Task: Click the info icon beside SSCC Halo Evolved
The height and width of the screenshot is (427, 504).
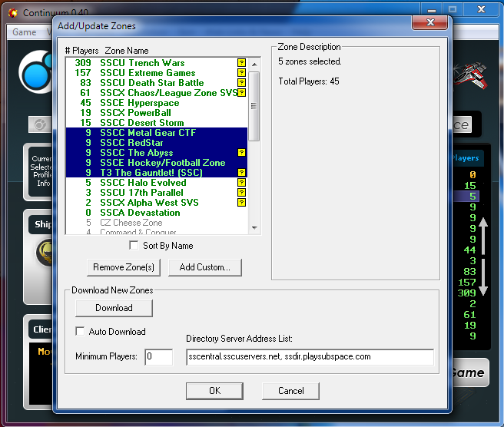Action: click(241, 183)
